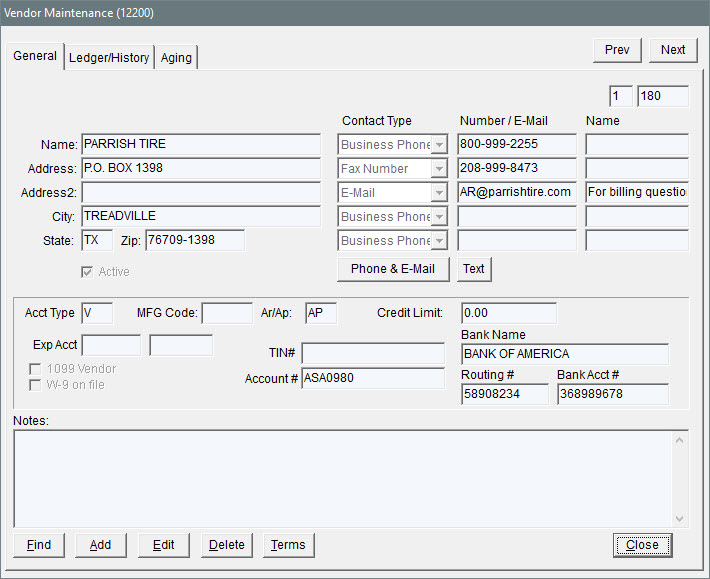Click the Credit Limit field 0.00

point(509,313)
